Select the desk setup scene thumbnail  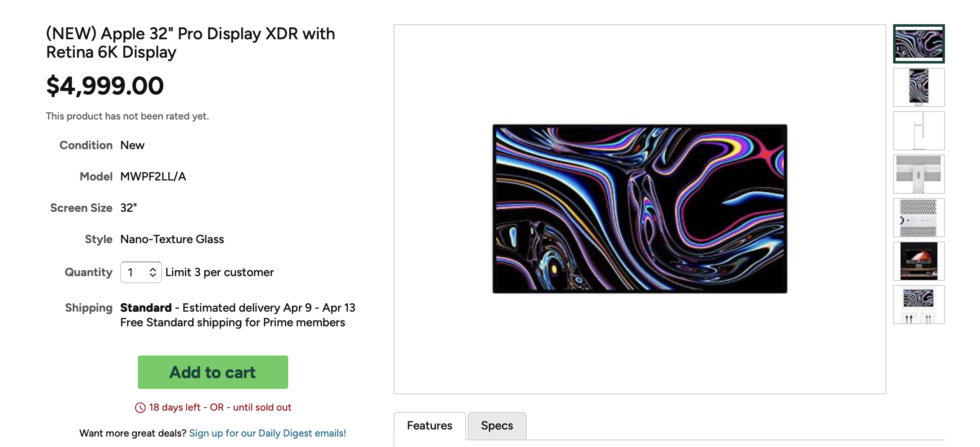(x=919, y=261)
